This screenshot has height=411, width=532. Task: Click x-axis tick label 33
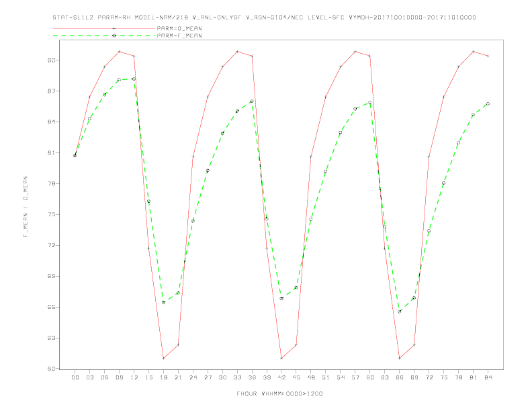coord(237,377)
